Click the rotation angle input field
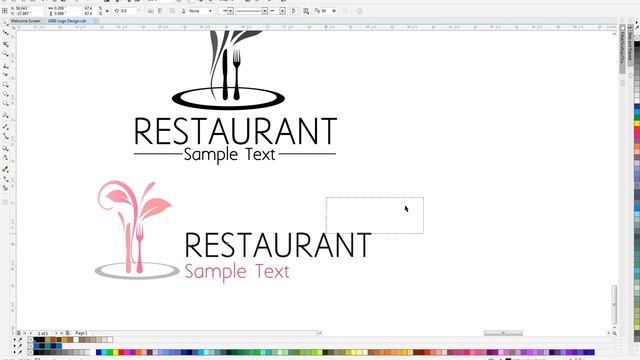Viewport: 640px width, 360px height. click(x=128, y=11)
